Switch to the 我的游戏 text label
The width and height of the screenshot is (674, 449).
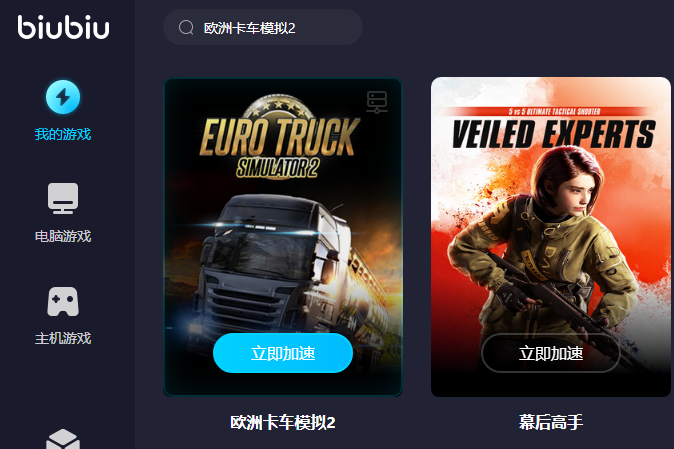[63, 134]
